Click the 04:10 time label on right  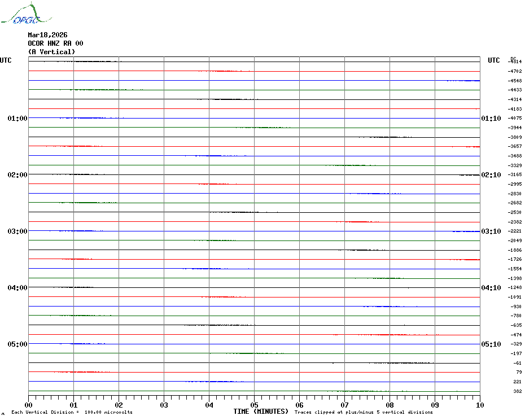point(491,288)
